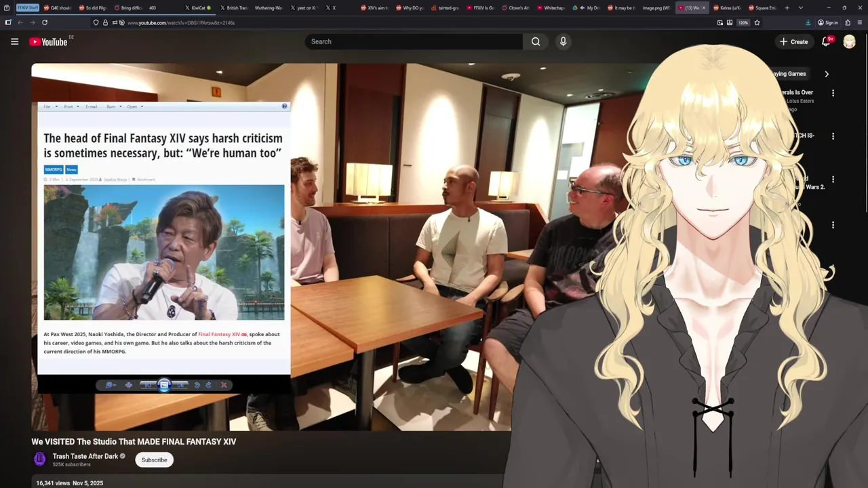Rotate image clockwise in photo viewer
This screenshot has height=488, width=868.
click(x=209, y=385)
